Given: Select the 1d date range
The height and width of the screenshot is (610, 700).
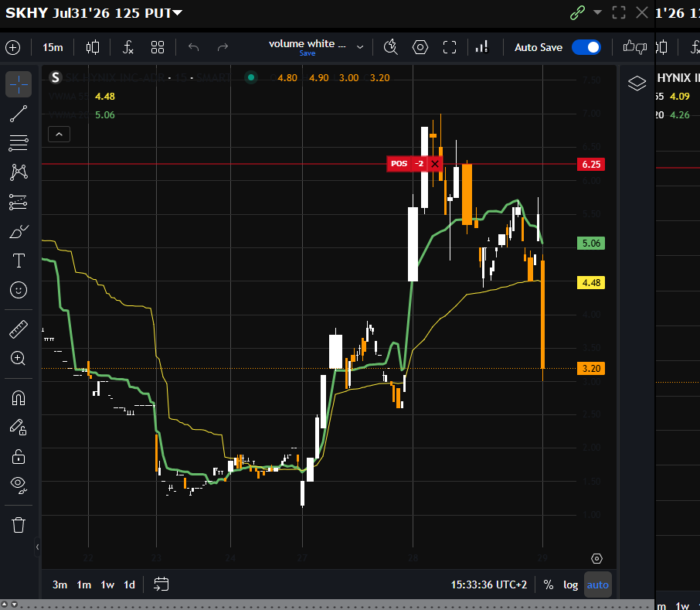Looking at the screenshot, I should pos(130,585).
